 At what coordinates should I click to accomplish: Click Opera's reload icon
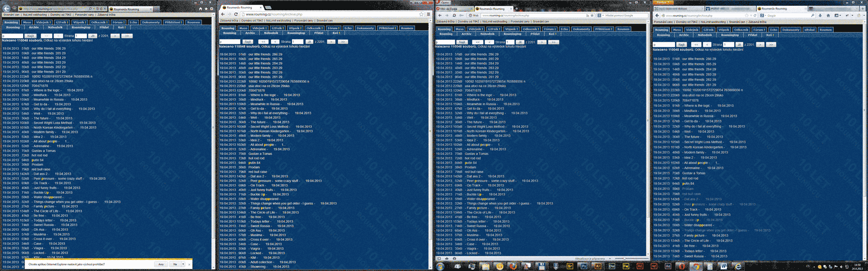tap(454, 15)
